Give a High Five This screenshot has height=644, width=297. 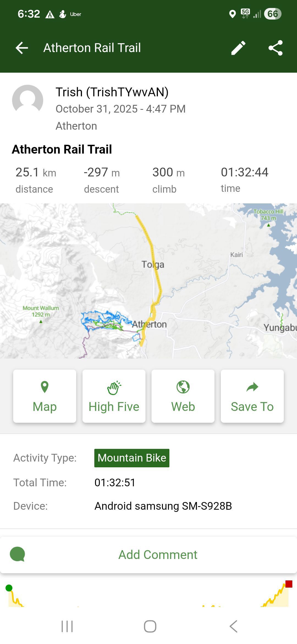coord(114,396)
